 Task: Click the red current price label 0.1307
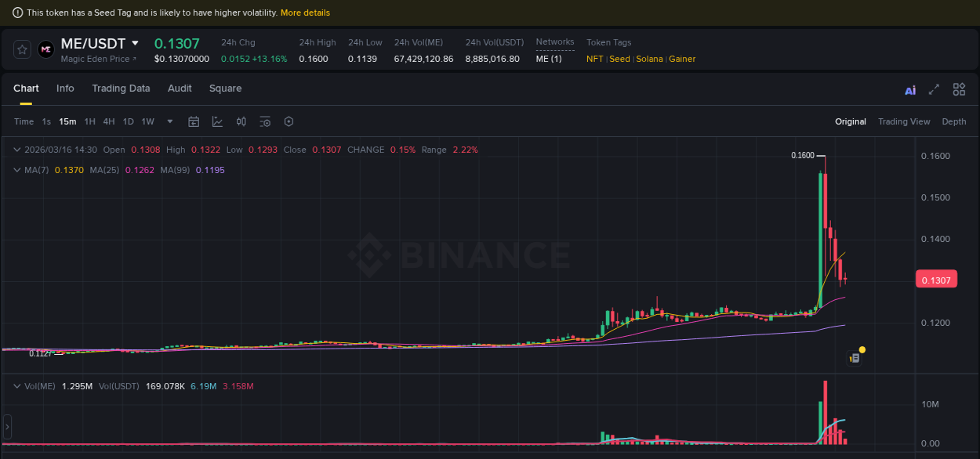tap(936, 279)
